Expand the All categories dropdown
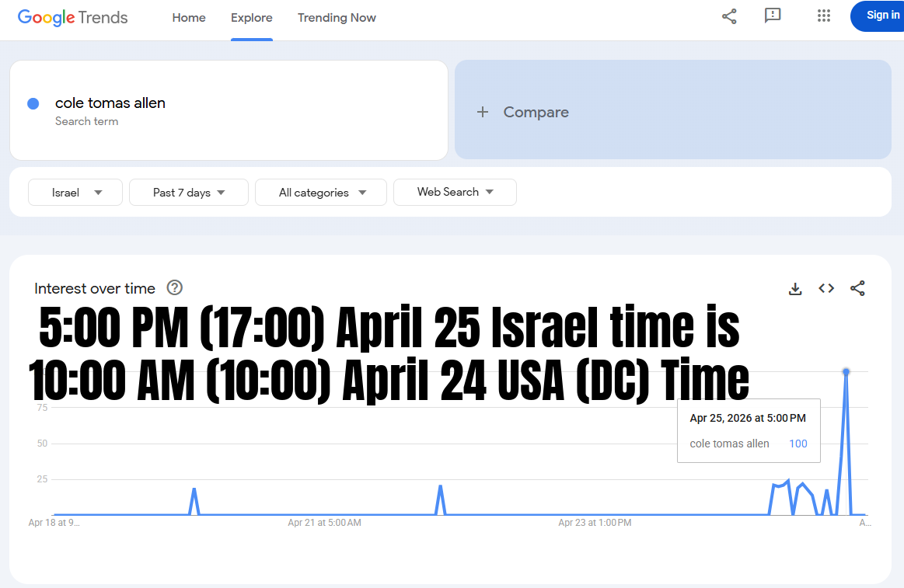This screenshot has height=588, width=904. (x=320, y=193)
